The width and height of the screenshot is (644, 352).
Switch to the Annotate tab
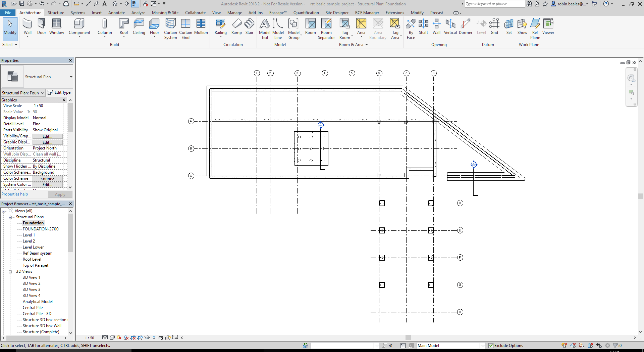click(x=116, y=13)
